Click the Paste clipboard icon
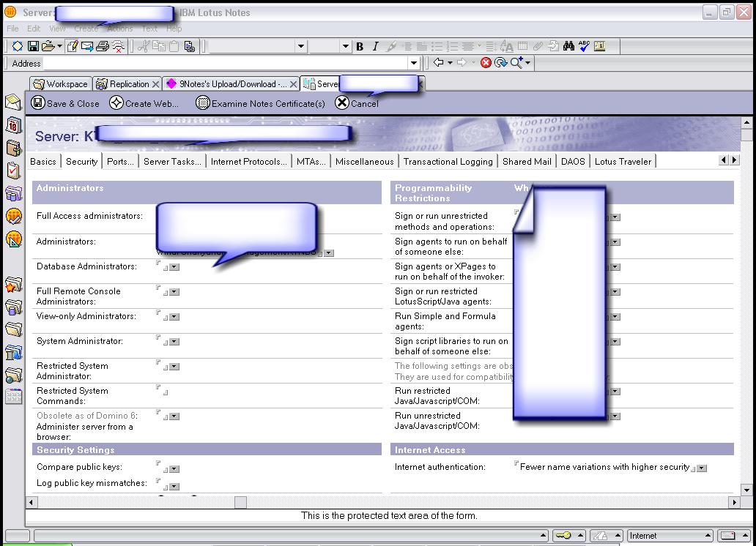The image size is (756, 546). point(174,46)
